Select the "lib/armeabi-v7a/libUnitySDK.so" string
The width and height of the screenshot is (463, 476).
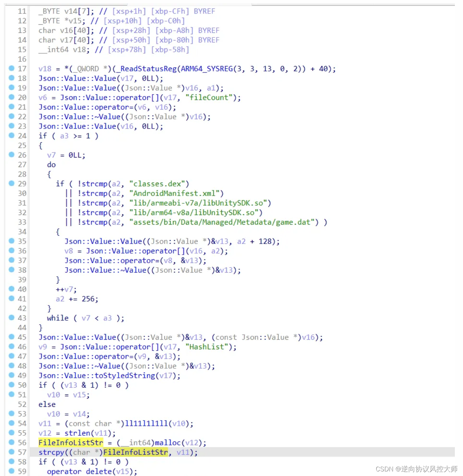[x=198, y=203]
